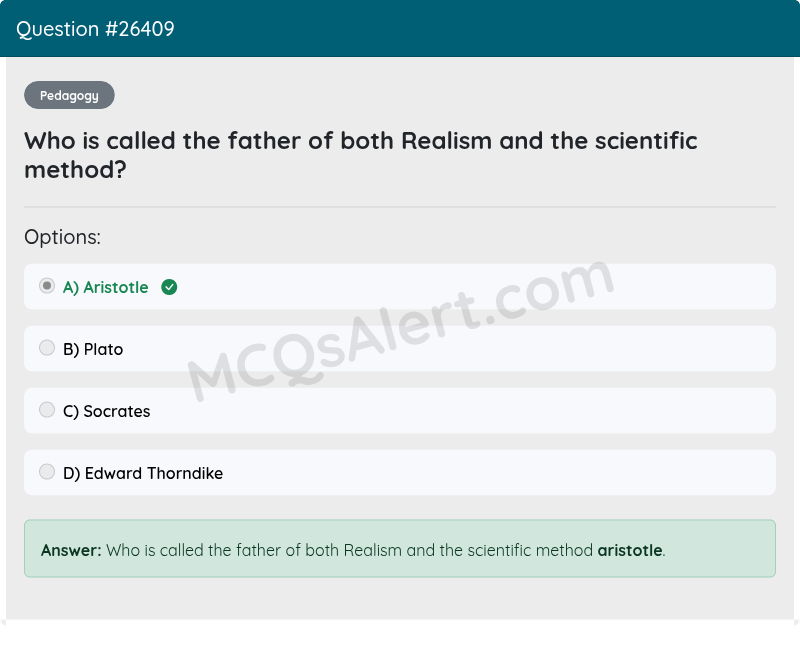Screen dimensions: 800x650
Task: Click the option row labeled B) Plato
Action: click(x=400, y=348)
